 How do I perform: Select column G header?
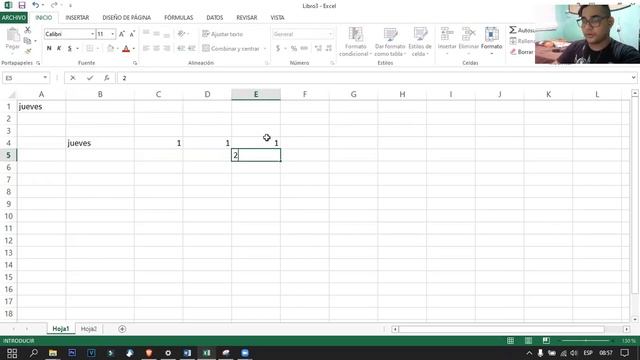pyautogui.click(x=353, y=94)
